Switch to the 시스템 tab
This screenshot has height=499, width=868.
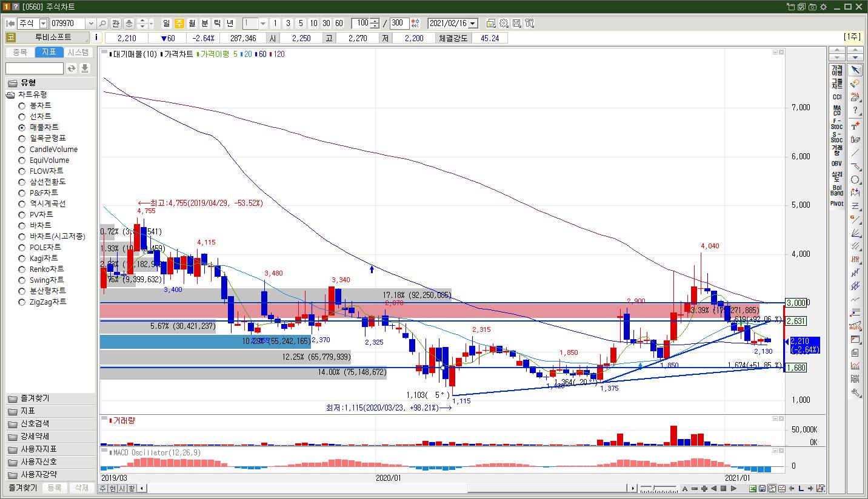click(x=78, y=52)
